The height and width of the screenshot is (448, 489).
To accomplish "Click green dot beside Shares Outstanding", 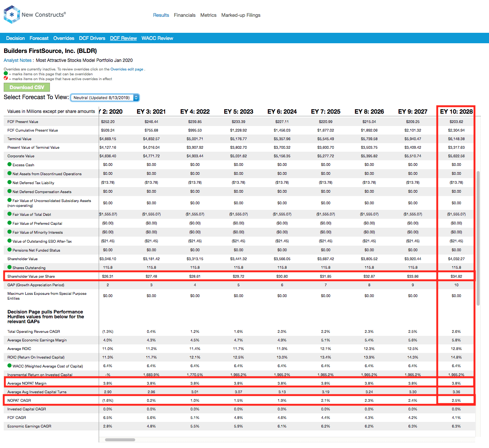I will pos(10,267).
